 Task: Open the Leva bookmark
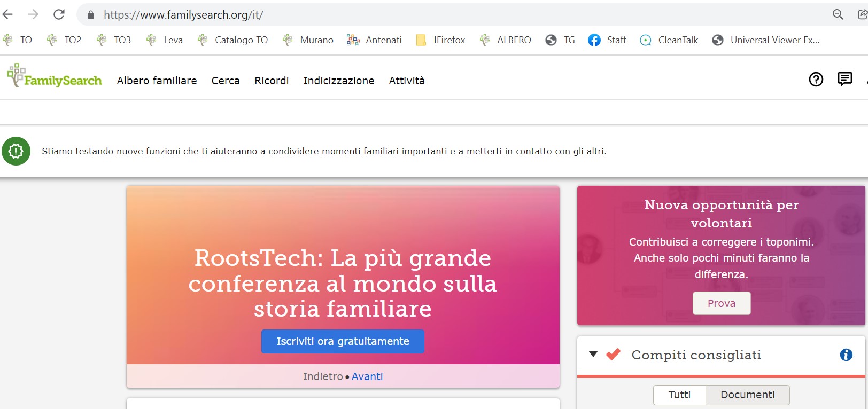click(165, 40)
